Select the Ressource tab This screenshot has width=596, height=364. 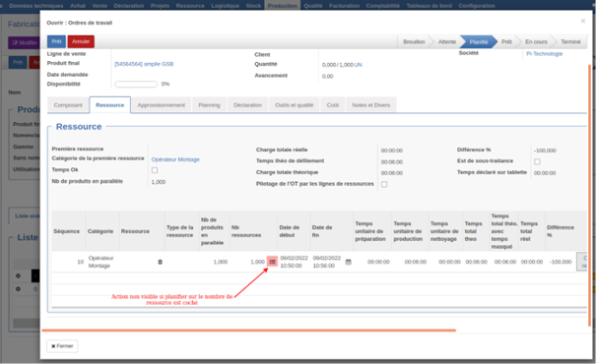110,105
